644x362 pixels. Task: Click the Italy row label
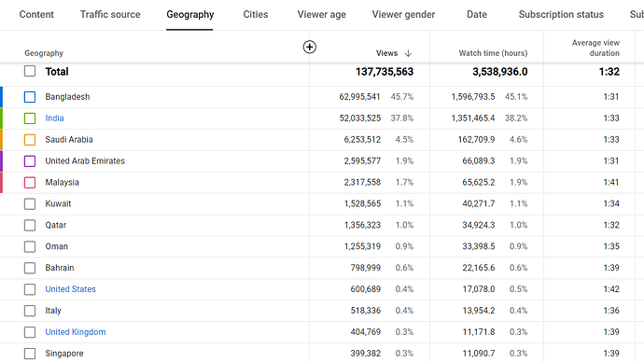click(x=53, y=311)
